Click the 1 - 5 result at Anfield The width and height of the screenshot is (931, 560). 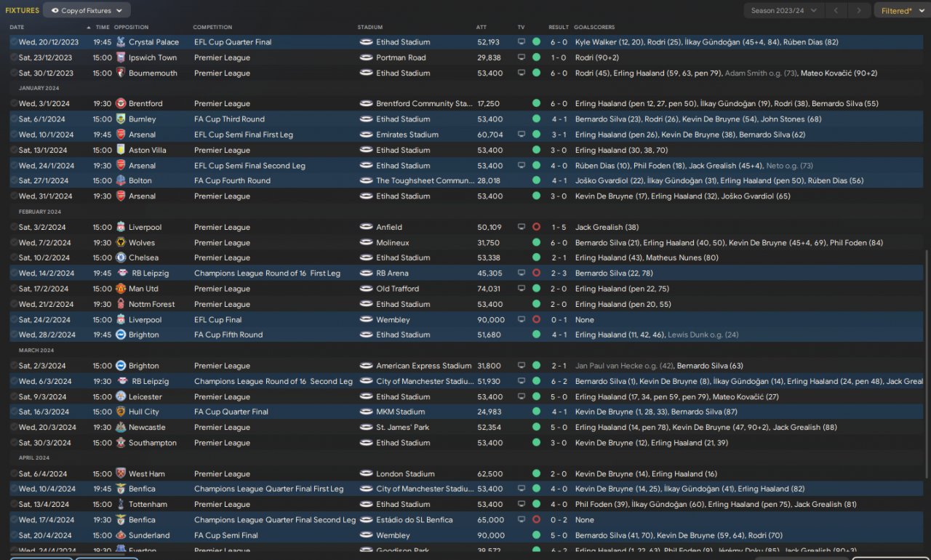559,227
